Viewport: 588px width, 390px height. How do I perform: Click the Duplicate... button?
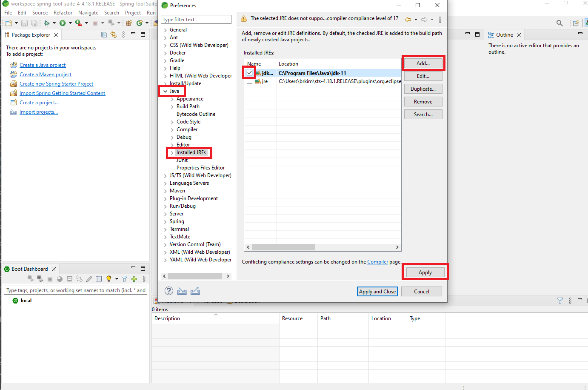pos(423,89)
